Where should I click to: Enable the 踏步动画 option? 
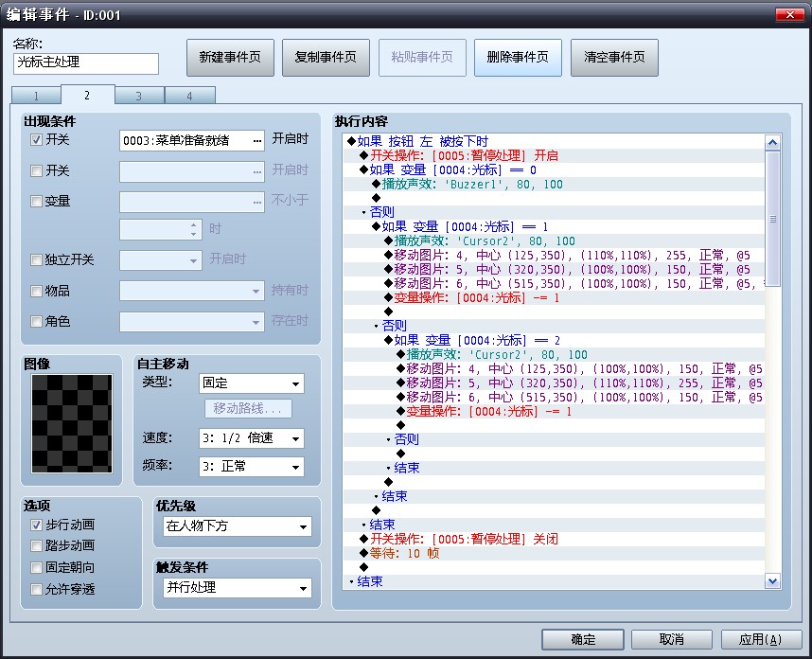tap(36, 545)
